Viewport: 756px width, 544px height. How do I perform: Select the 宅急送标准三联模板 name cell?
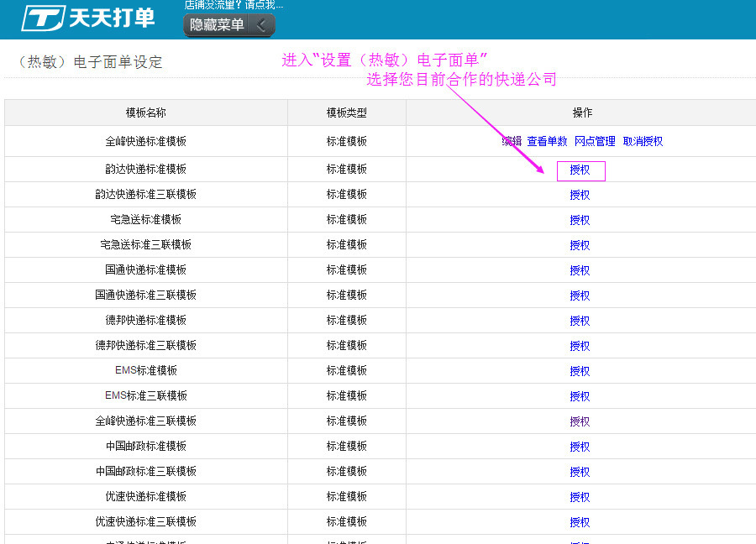145,244
